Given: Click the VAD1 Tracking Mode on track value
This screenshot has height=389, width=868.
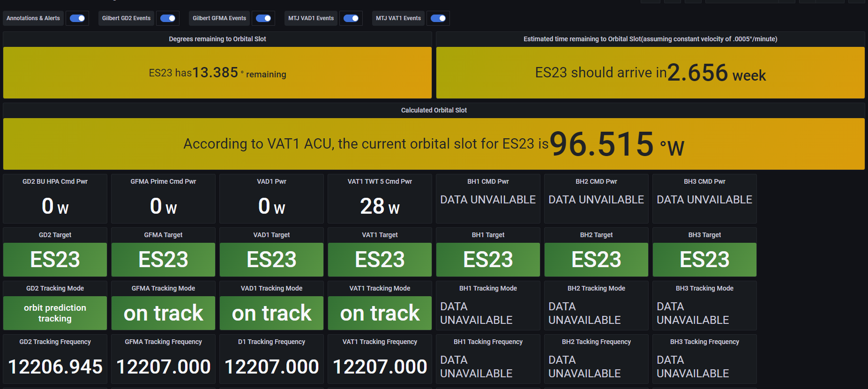Looking at the screenshot, I should [x=271, y=313].
